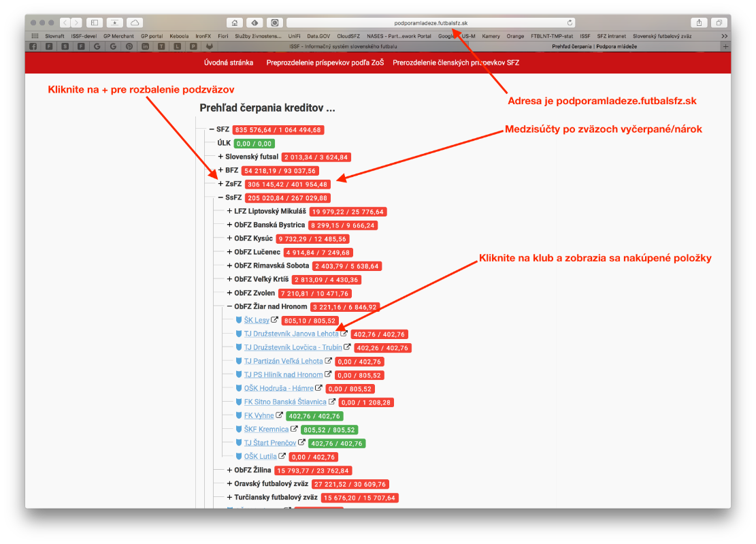
Task: Click external link icon beside OŠK Lutila
Action: pyautogui.click(x=282, y=456)
